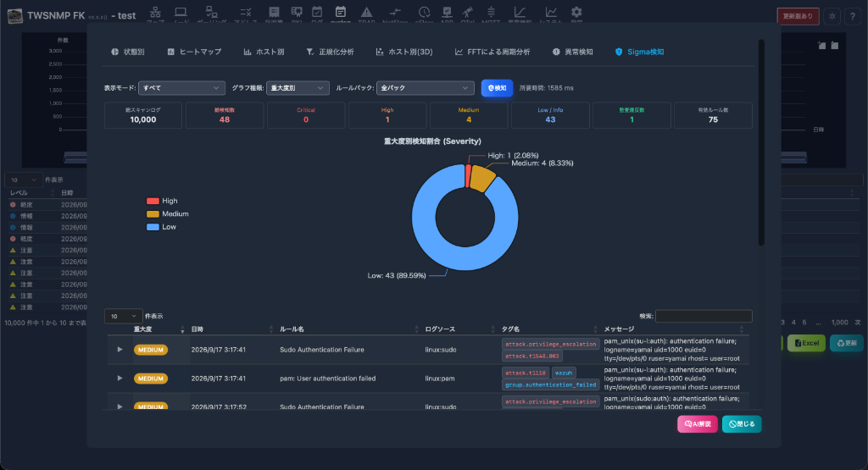The image size is (868, 470).
Task: Click the 更新 refresh button in background
Action: pos(847,343)
